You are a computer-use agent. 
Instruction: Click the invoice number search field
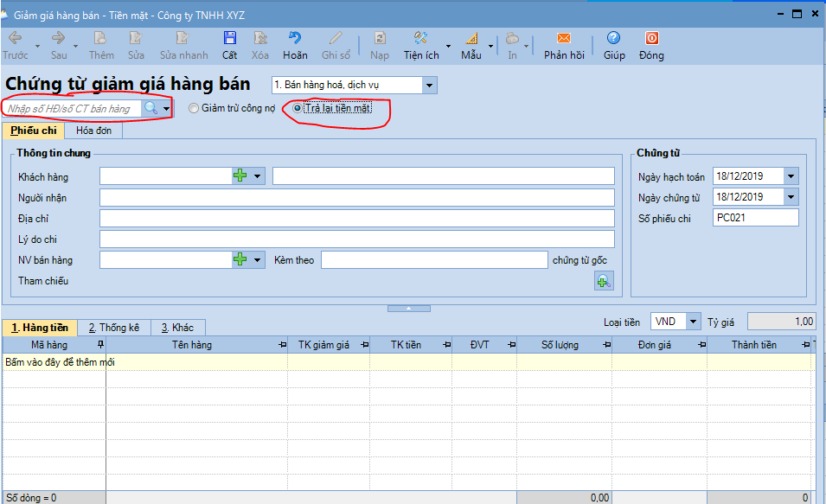pos(73,108)
